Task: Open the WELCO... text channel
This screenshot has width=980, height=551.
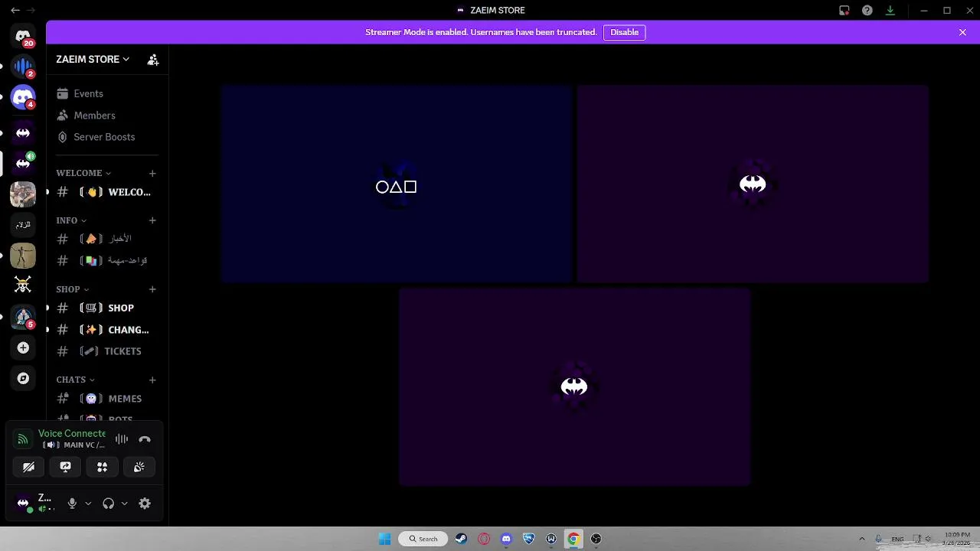Action: click(106, 192)
